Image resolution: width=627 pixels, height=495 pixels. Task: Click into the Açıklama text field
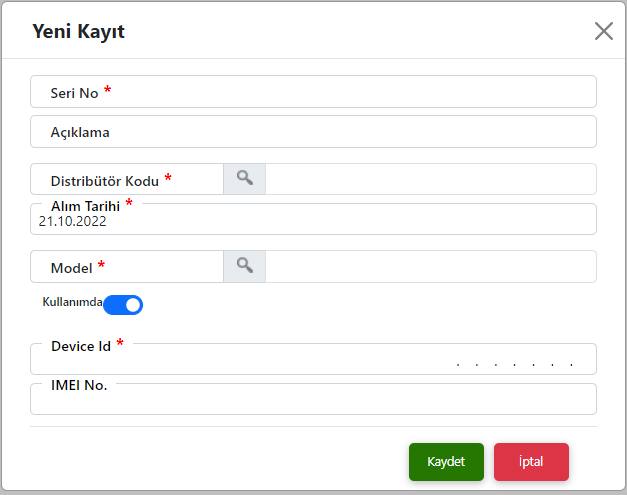pyautogui.click(x=313, y=132)
